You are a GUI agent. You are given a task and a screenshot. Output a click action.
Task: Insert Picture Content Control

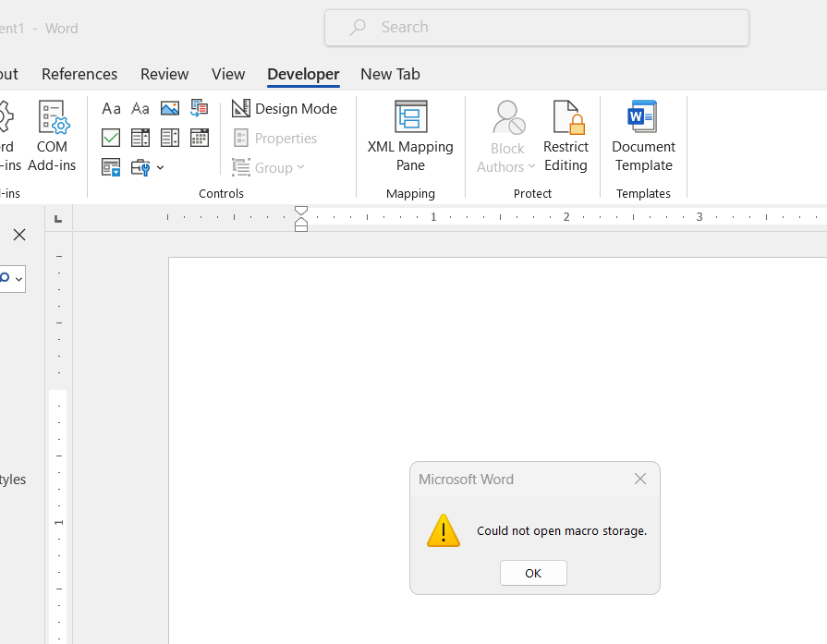pos(170,109)
